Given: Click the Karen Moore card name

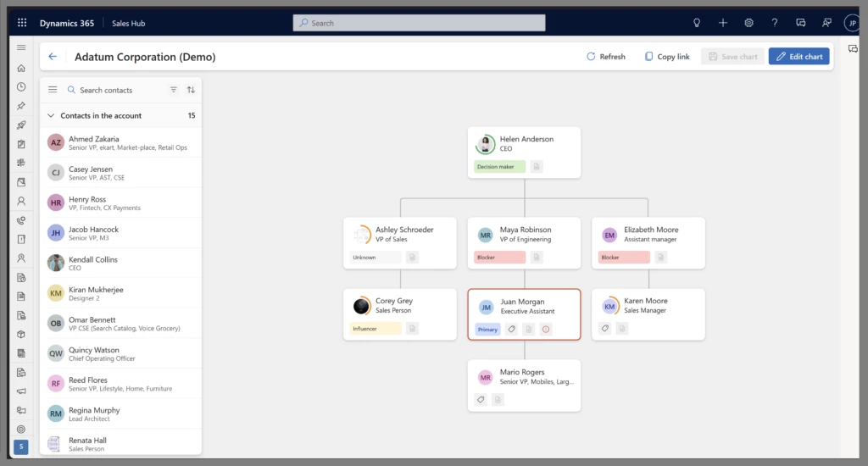Looking at the screenshot, I should pyautogui.click(x=645, y=301).
